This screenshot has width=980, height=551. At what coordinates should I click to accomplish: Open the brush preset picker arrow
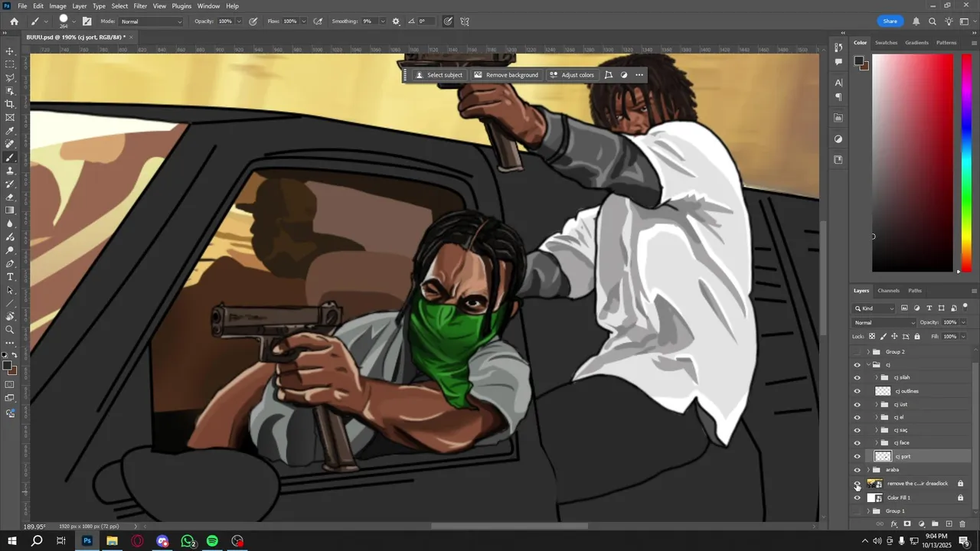click(x=74, y=21)
